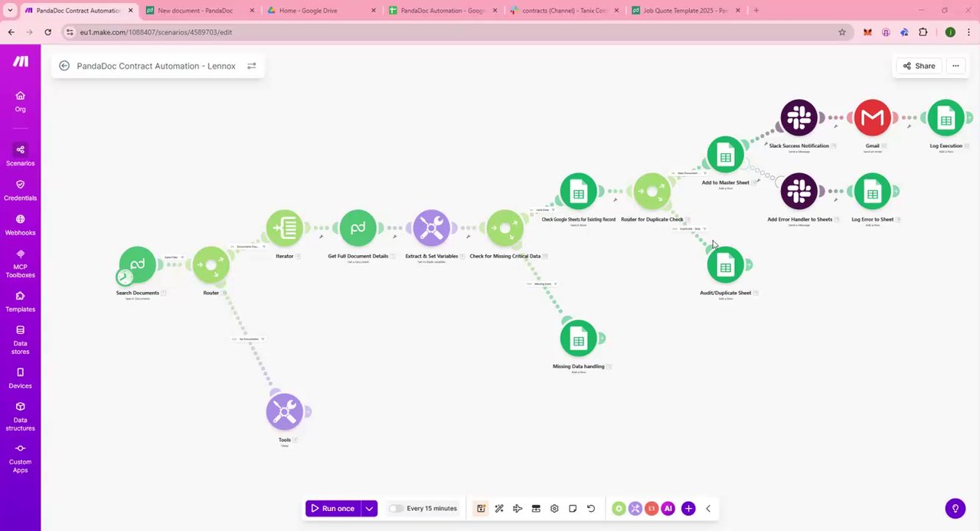Screen dimensions: 980x531
Task: Open the browser extensions puzzle icon
Action: pyautogui.click(x=923, y=32)
